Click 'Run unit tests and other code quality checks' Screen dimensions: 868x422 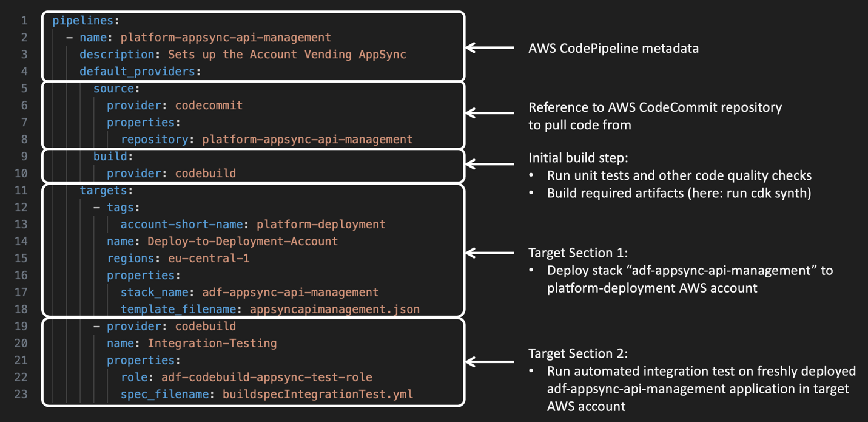(679, 175)
